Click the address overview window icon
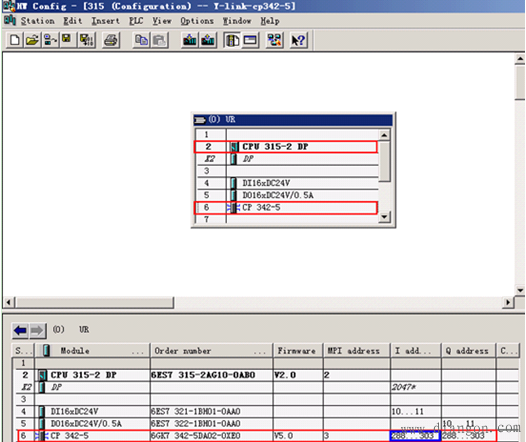This screenshot has height=442, width=526. point(250,40)
